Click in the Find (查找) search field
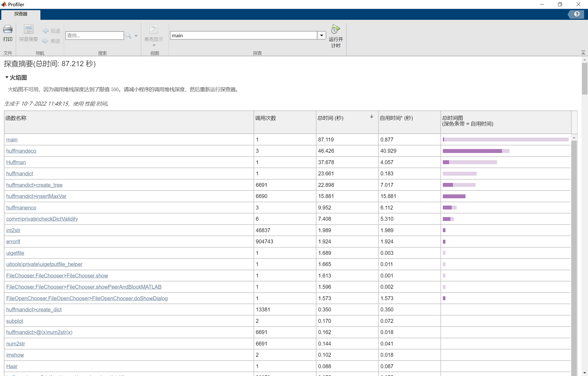Viewport: 588px width, 376px height. (94, 35)
